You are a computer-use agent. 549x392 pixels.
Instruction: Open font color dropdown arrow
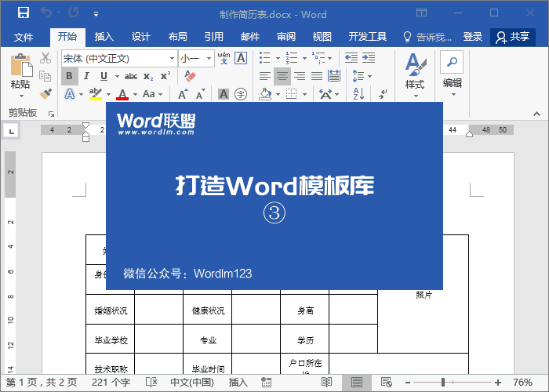point(136,94)
